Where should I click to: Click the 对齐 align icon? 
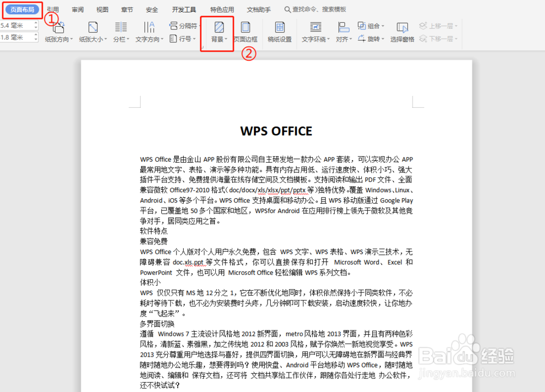343,27
